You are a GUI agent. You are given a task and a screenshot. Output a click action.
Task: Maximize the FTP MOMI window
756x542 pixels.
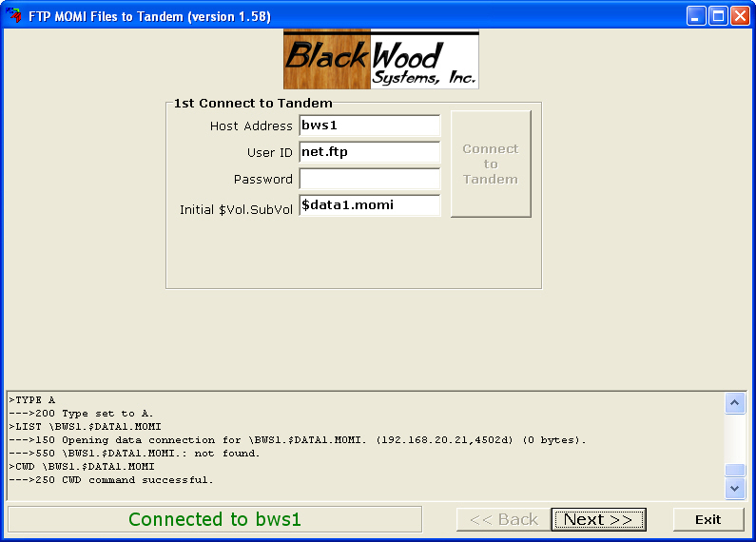tap(718, 16)
